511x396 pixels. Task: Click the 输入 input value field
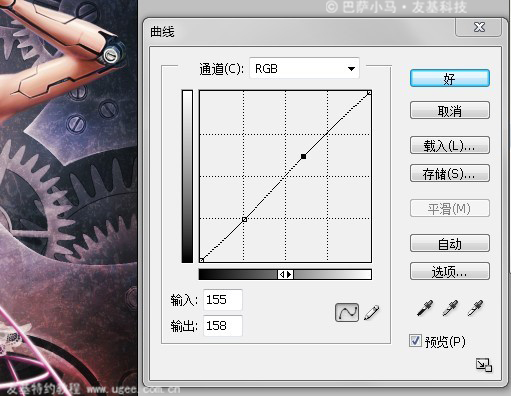tap(223, 300)
